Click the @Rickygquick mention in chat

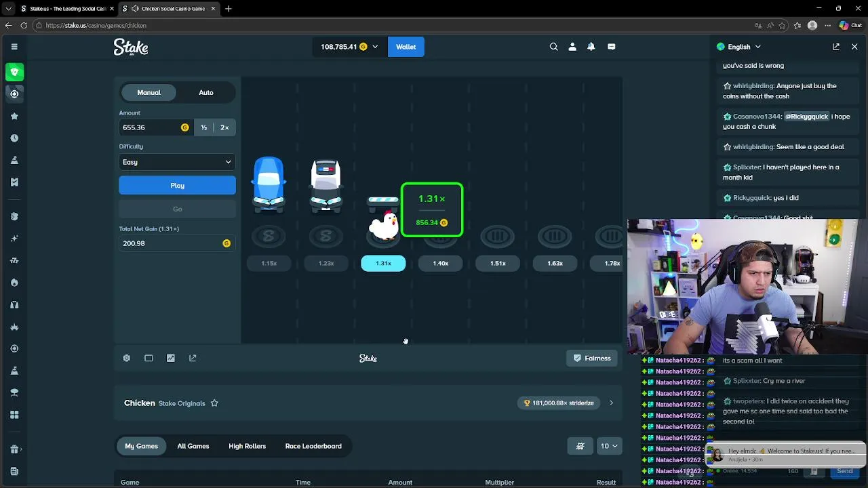click(807, 117)
